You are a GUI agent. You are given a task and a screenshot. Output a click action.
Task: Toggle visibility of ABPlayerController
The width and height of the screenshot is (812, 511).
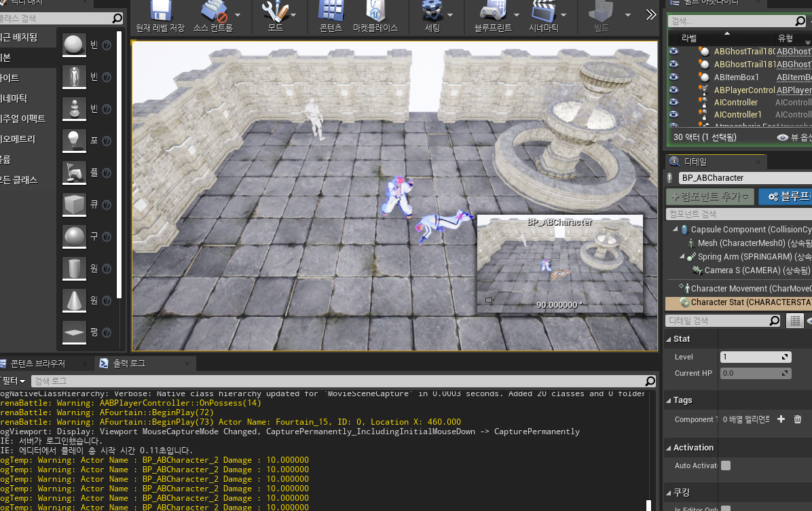tap(673, 90)
